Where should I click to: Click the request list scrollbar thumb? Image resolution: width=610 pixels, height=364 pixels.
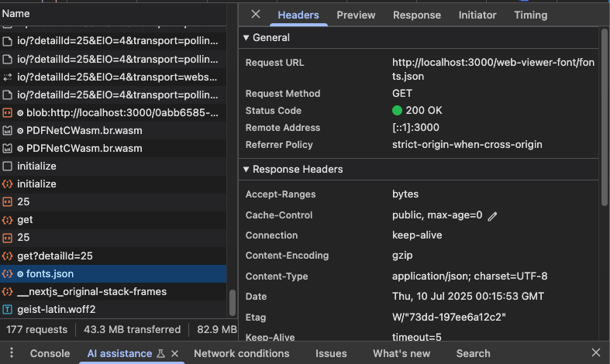pyautogui.click(x=233, y=303)
